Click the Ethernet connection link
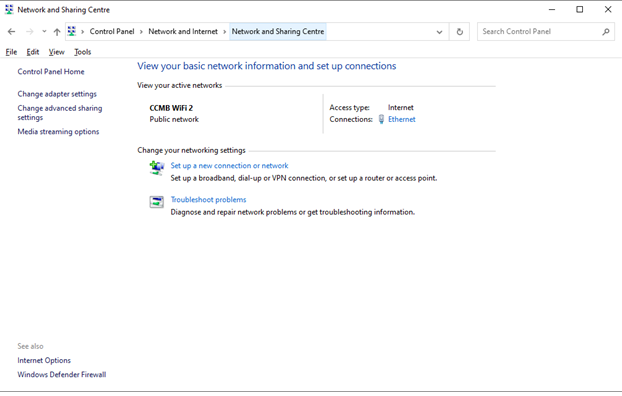 click(401, 119)
